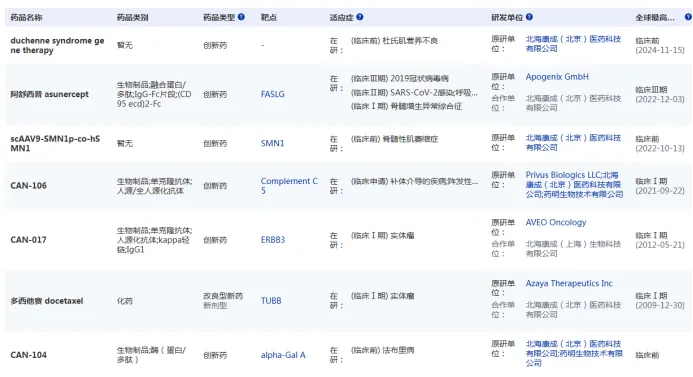This screenshot has height=377, width=693.
Task: Open 北海康成 originator link in CAN-104 row
Action: tap(573, 349)
